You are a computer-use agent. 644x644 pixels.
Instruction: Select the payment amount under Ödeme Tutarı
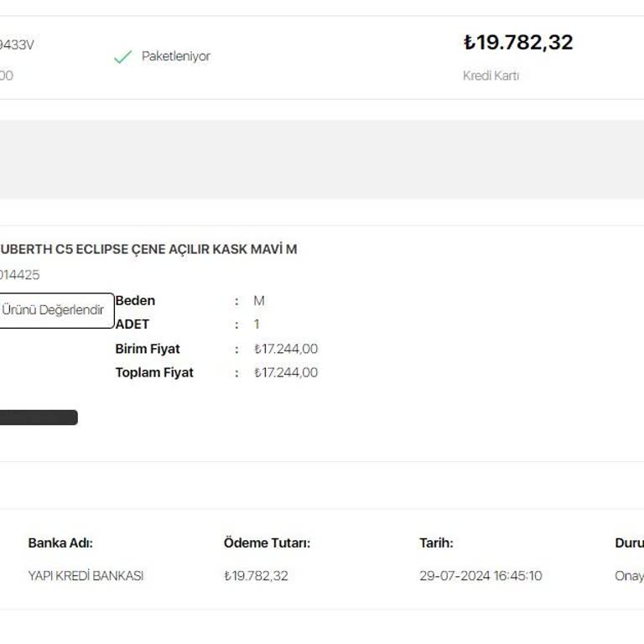256,576
